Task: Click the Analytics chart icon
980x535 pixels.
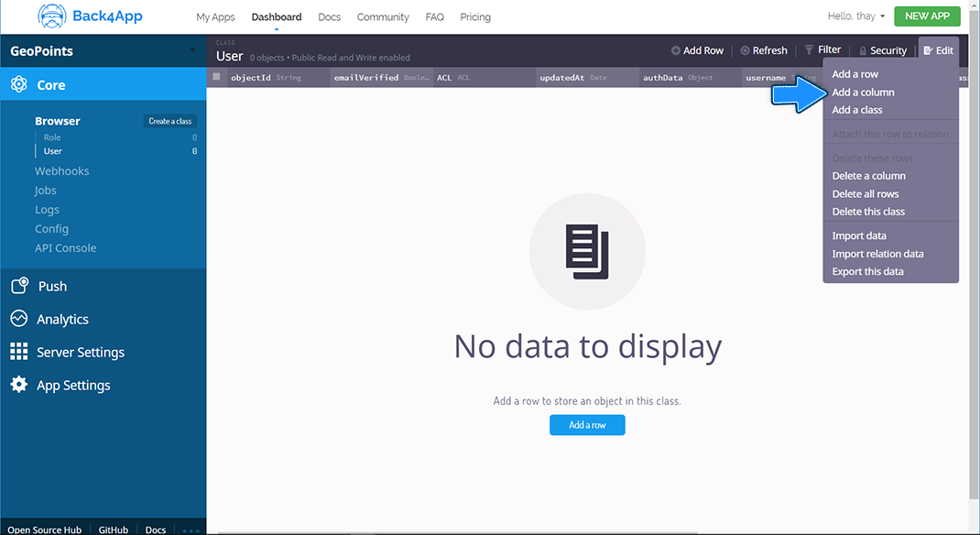Action: (18, 319)
